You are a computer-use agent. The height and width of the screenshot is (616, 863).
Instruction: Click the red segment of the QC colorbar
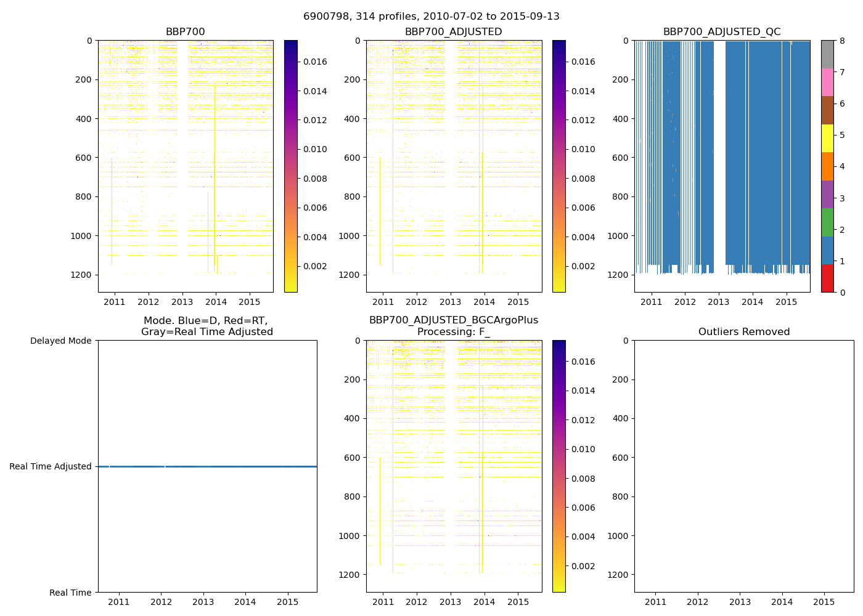[x=827, y=278]
